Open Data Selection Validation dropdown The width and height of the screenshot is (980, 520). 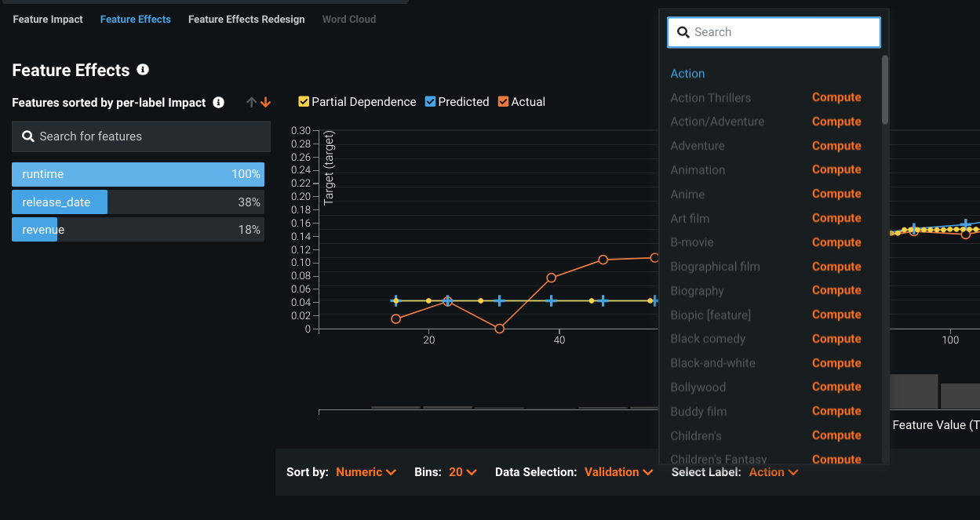[618, 472]
